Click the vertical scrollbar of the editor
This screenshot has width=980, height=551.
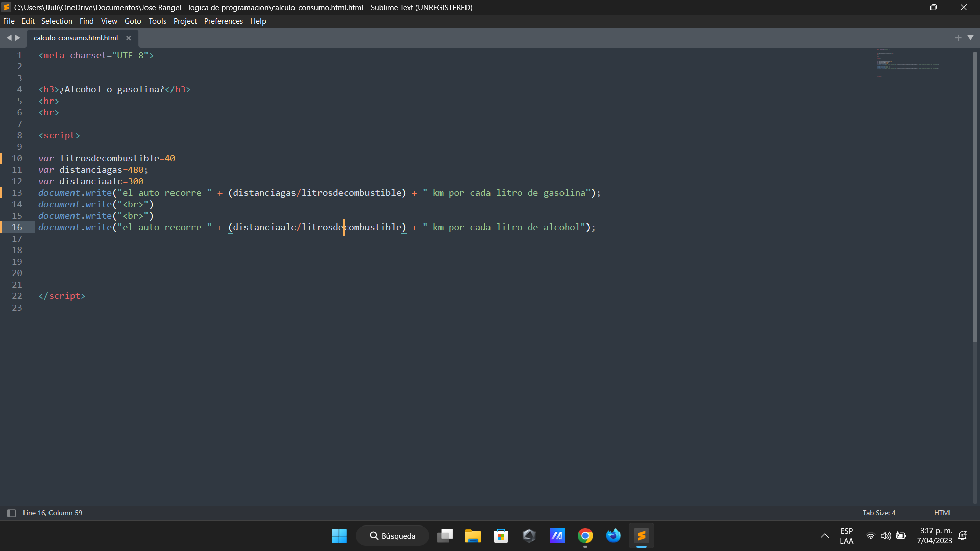tap(975, 197)
